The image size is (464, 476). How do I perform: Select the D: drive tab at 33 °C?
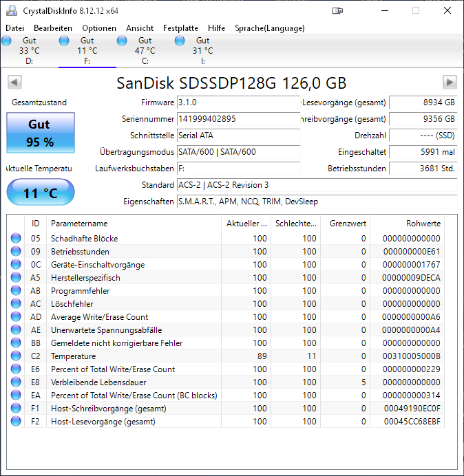(29, 50)
